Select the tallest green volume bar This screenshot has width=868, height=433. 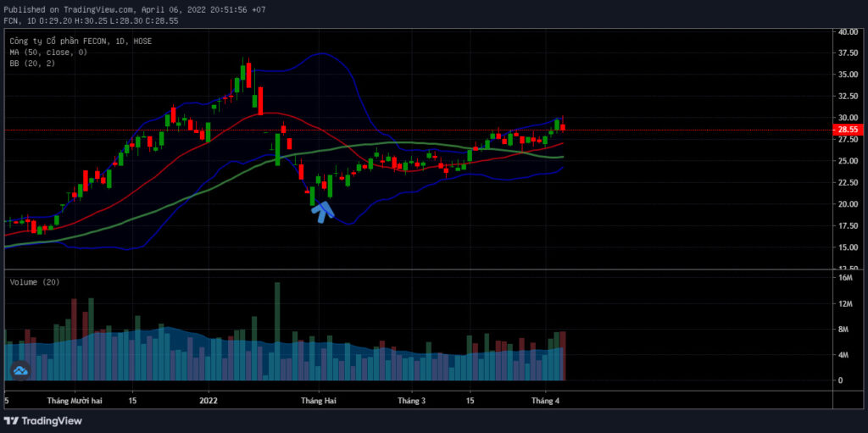click(x=277, y=331)
